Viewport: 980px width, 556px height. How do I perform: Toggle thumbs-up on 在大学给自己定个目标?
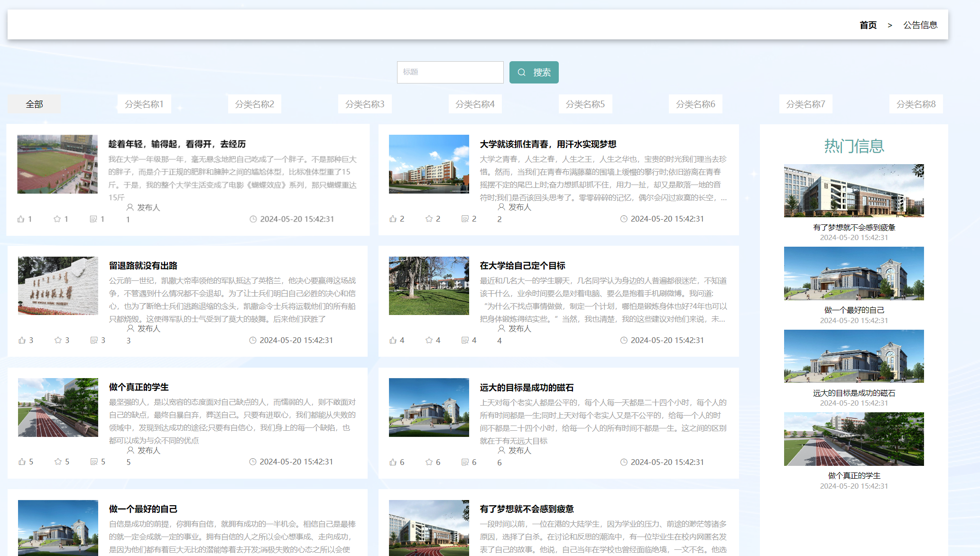tap(393, 340)
